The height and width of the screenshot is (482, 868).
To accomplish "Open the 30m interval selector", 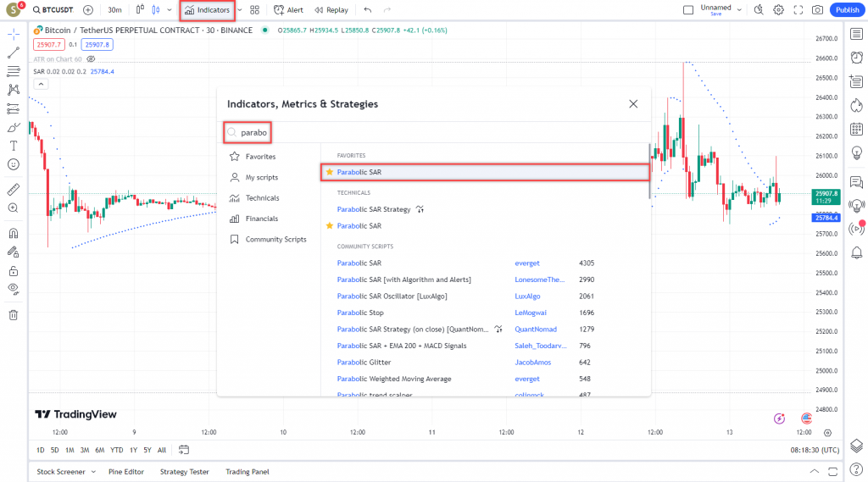I will [x=114, y=10].
